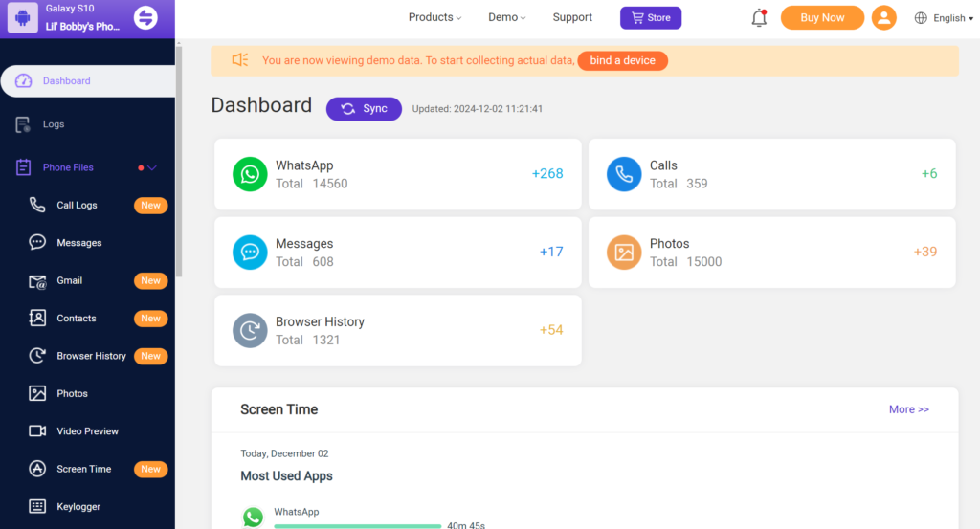Click the Screen Time icon in sidebar
The image size is (980, 529).
37,469
